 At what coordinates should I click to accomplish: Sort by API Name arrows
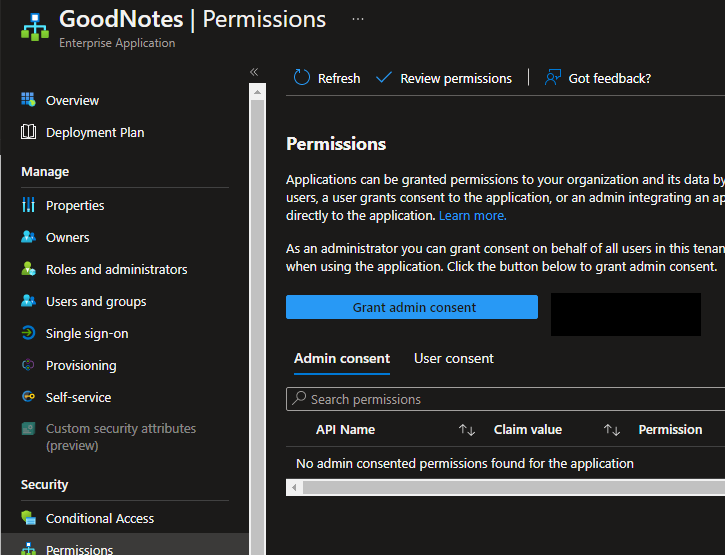tap(467, 430)
